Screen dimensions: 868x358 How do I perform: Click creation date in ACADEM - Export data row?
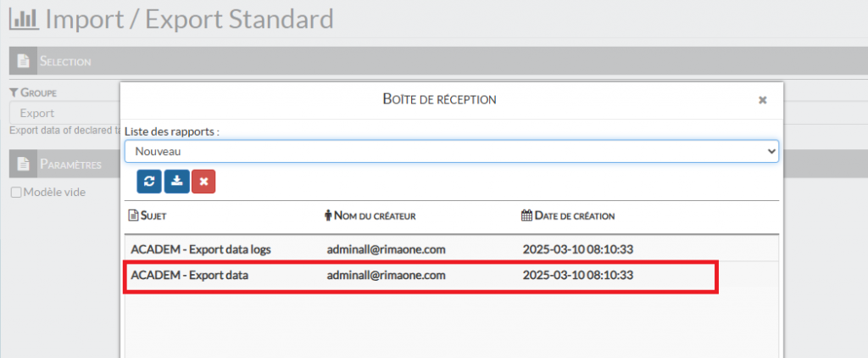pyautogui.click(x=578, y=276)
